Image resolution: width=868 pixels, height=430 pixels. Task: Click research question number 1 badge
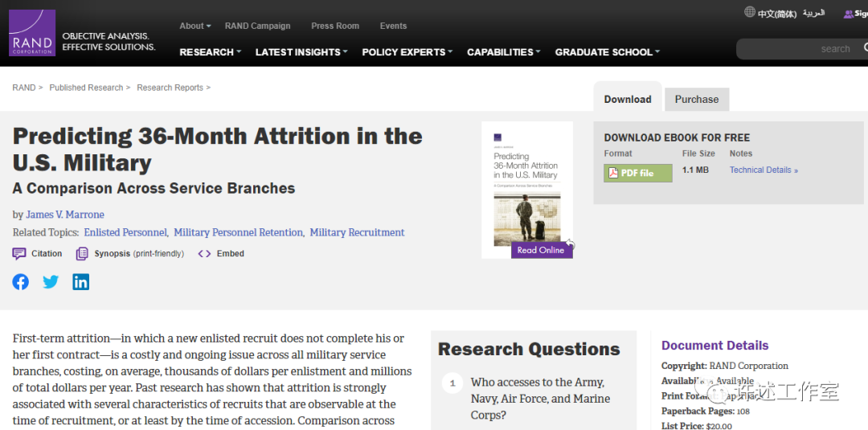452,383
